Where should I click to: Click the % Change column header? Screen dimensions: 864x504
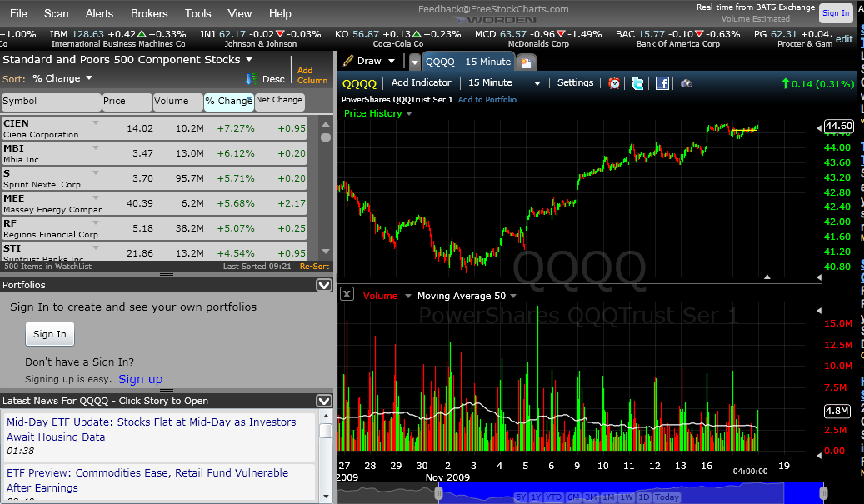pyautogui.click(x=228, y=102)
